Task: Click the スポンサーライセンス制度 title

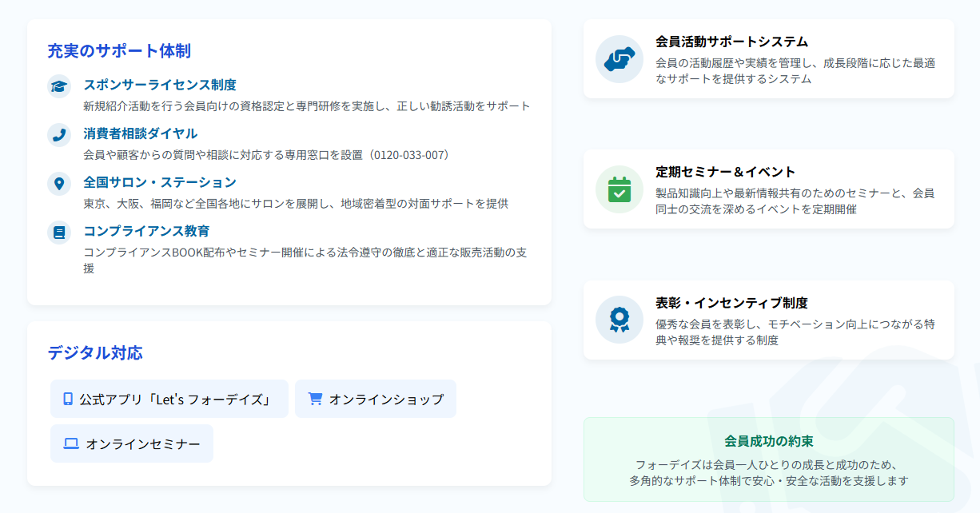Action: [160, 85]
